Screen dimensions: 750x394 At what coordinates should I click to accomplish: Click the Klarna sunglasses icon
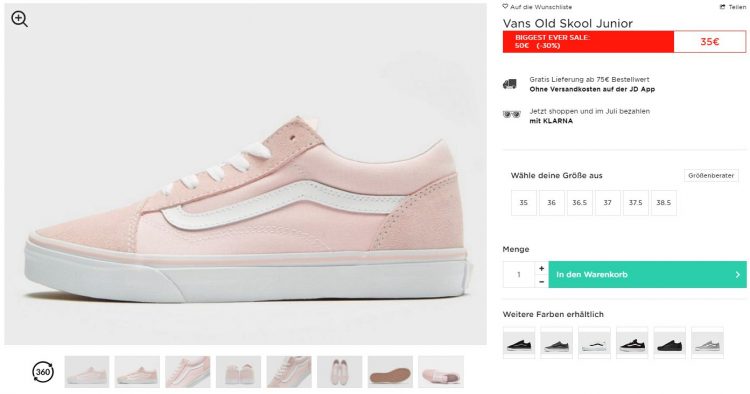pyautogui.click(x=511, y=115)
